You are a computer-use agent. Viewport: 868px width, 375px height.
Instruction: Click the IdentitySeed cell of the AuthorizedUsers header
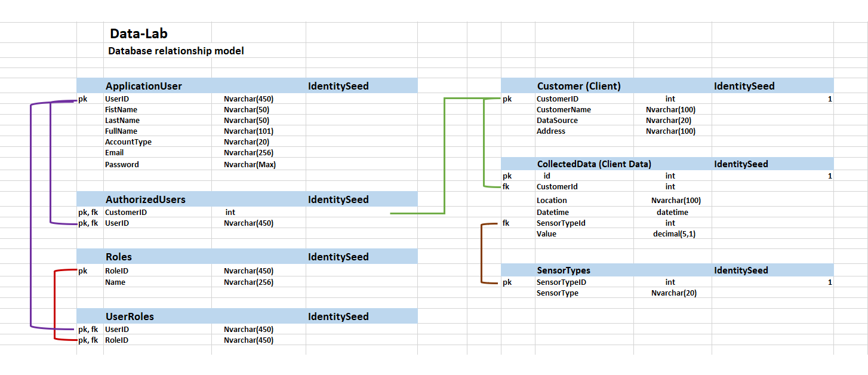(x=338, y=199)
